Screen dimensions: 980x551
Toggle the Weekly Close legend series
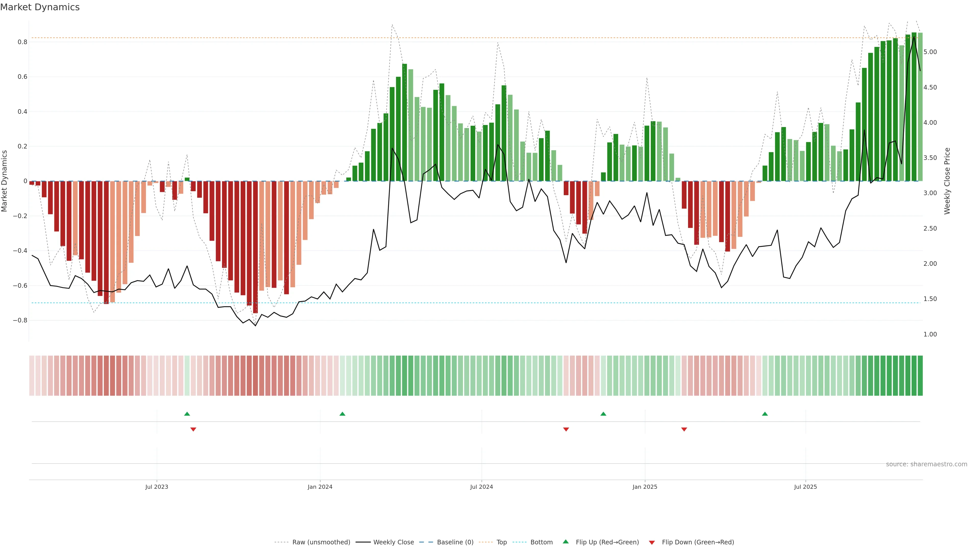coord(393,542)
